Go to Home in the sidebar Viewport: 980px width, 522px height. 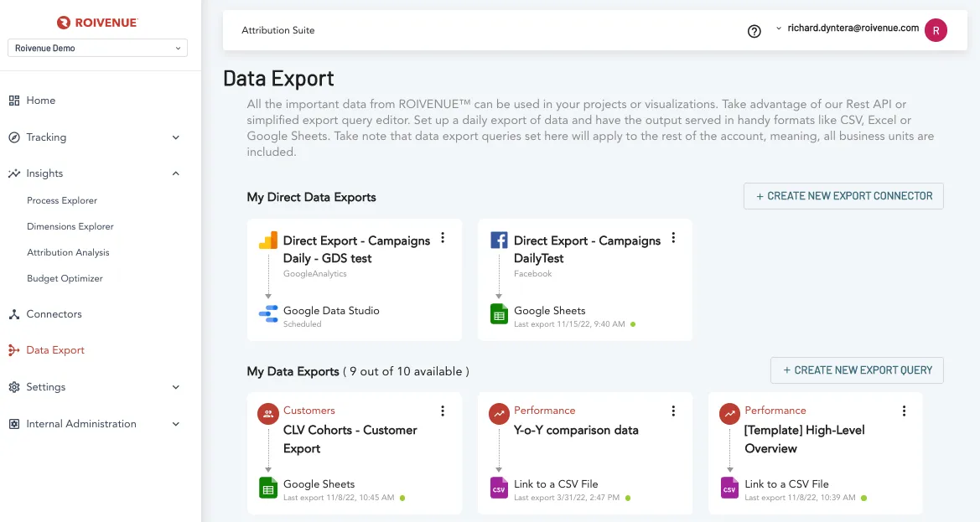coord(40,101)
